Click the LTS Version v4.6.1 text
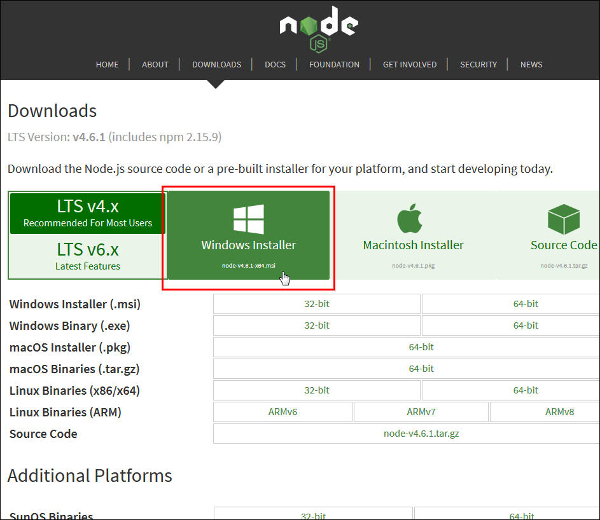Screen dimensions: 600x520 [114, 137]
